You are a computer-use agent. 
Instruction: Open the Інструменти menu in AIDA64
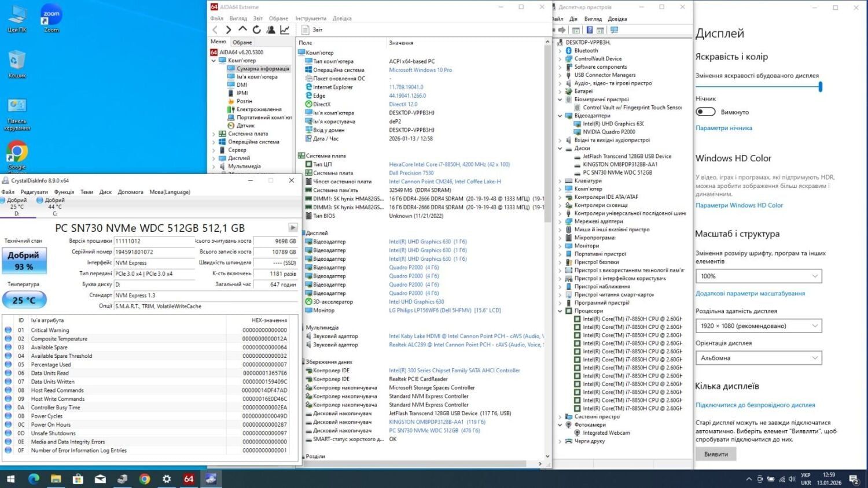pos(311,19)
